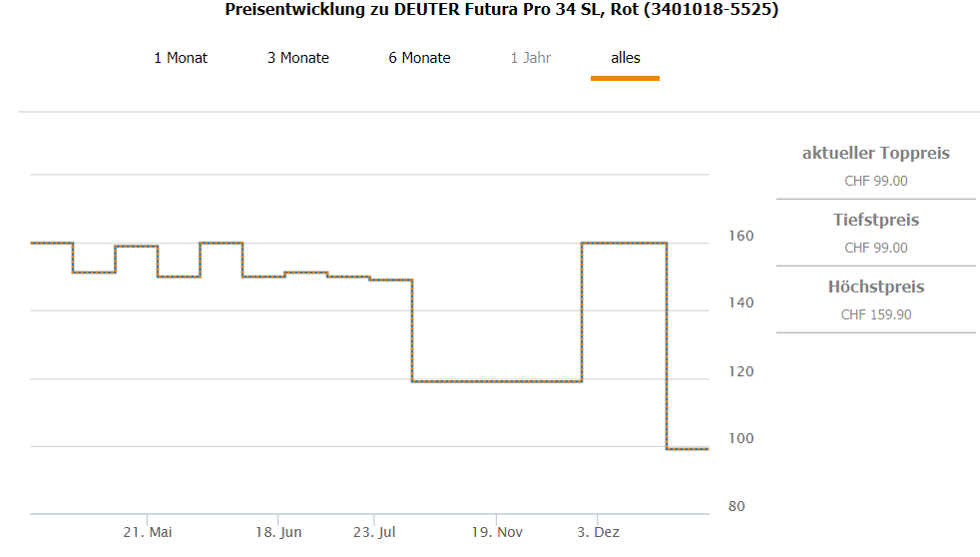Click the greyed "1 Jahr" tab
980x557 pixels.
tap(531, 58)
